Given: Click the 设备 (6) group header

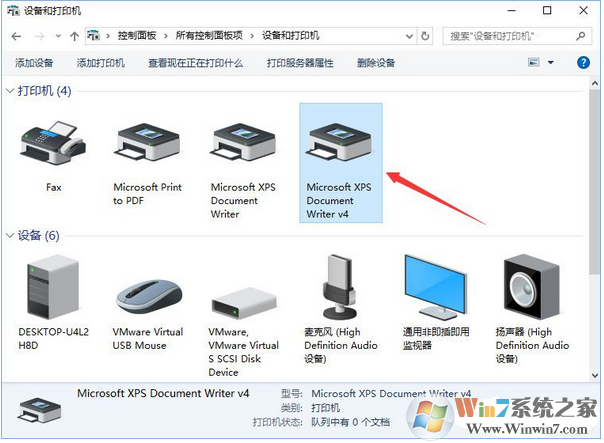Looking at the screenshot, I should (39, 235).
